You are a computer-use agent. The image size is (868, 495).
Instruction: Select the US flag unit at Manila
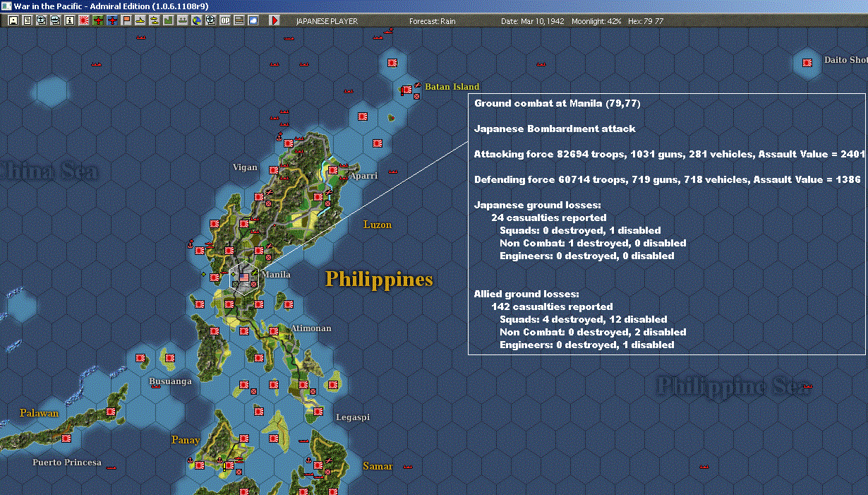click(x=244, y=278)
